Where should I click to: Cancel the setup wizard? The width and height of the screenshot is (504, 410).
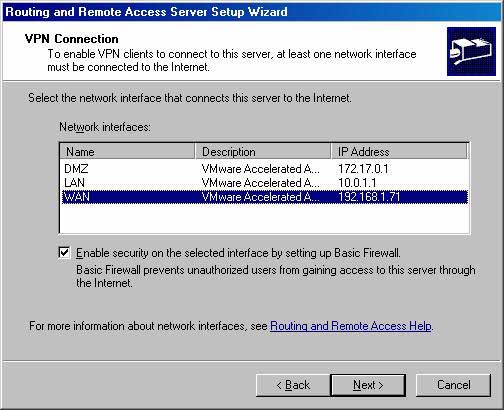tap(453, 385)
